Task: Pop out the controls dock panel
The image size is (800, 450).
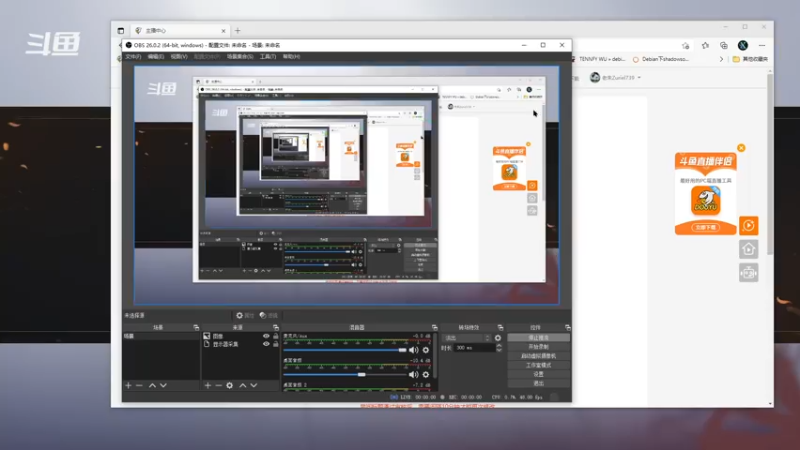Action: coord(567,328)
